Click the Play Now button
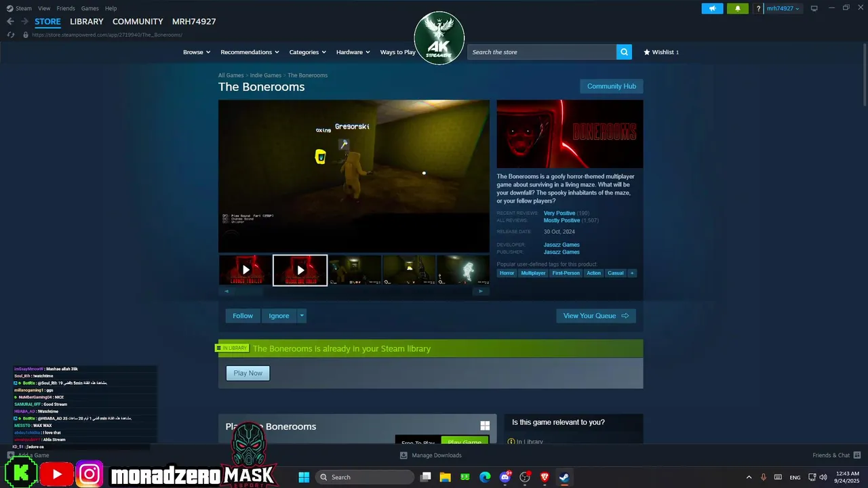This screenshot has width=868, height=488. point(248,373)
